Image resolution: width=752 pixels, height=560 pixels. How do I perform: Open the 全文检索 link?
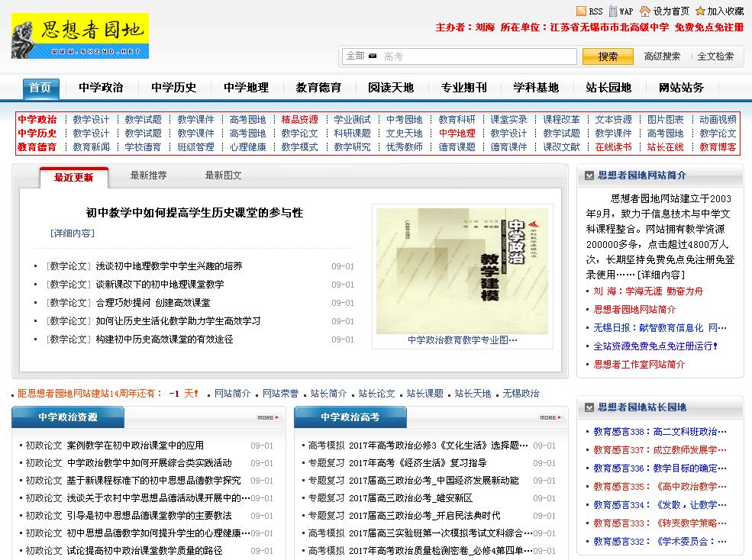715,56
